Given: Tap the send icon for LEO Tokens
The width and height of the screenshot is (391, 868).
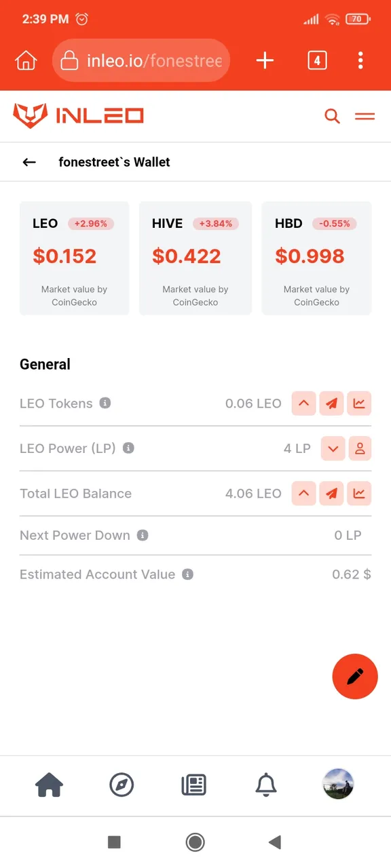Looking at the screenshot, I should pyautogui.click(x=331, y=403).
